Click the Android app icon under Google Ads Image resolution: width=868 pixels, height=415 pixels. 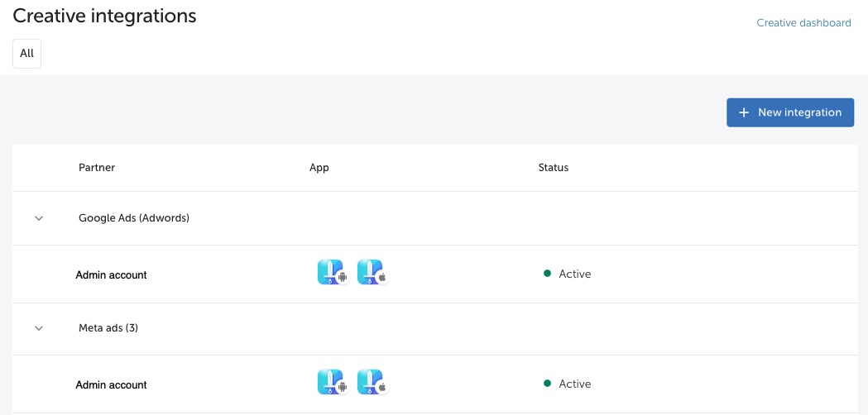point(333,273)
